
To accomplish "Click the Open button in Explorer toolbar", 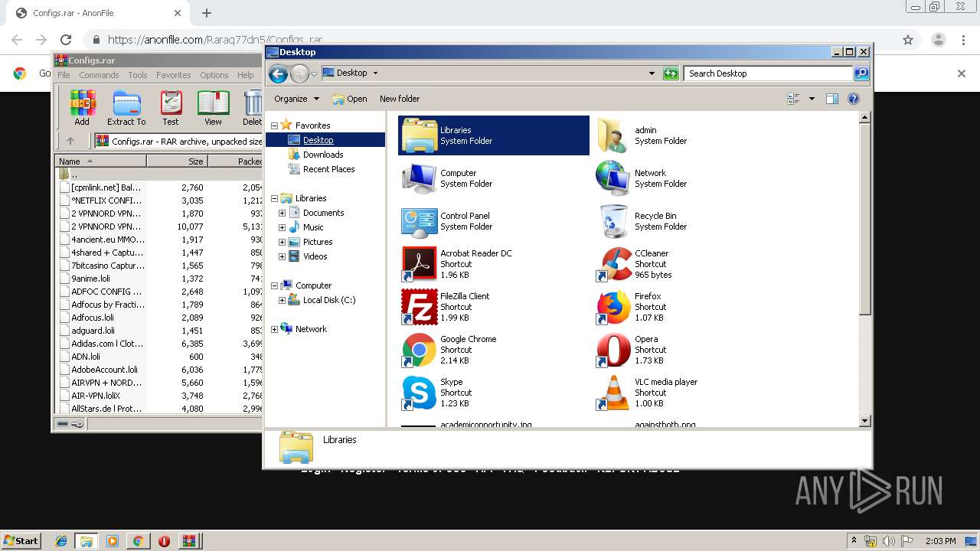I will click(350, 99).
